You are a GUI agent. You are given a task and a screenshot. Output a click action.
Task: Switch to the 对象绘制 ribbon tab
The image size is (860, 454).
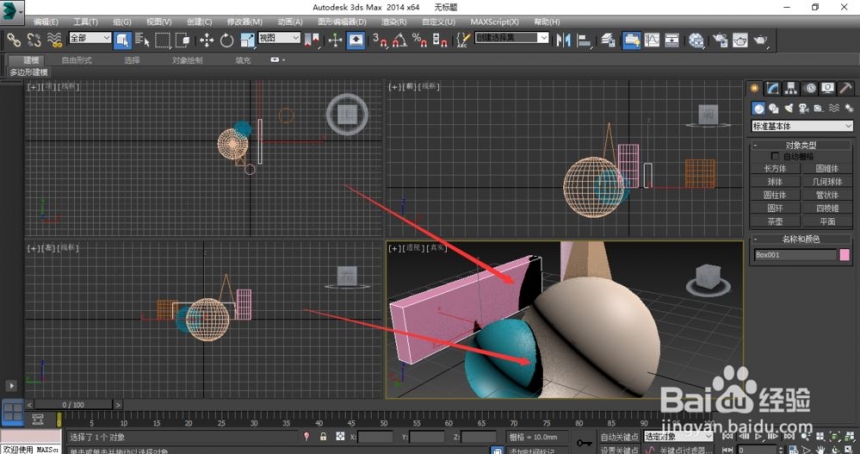pos(187,60)
